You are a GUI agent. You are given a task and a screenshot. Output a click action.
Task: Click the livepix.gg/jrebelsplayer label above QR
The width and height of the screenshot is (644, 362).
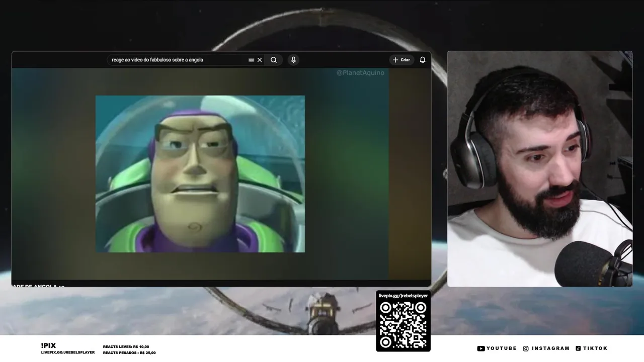pos(403,296)
